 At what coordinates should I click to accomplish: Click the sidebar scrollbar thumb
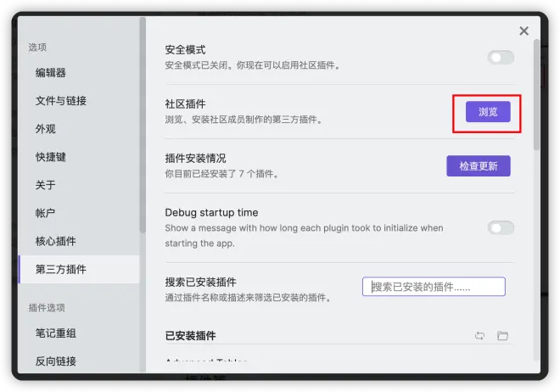click(x=143, y=125)
